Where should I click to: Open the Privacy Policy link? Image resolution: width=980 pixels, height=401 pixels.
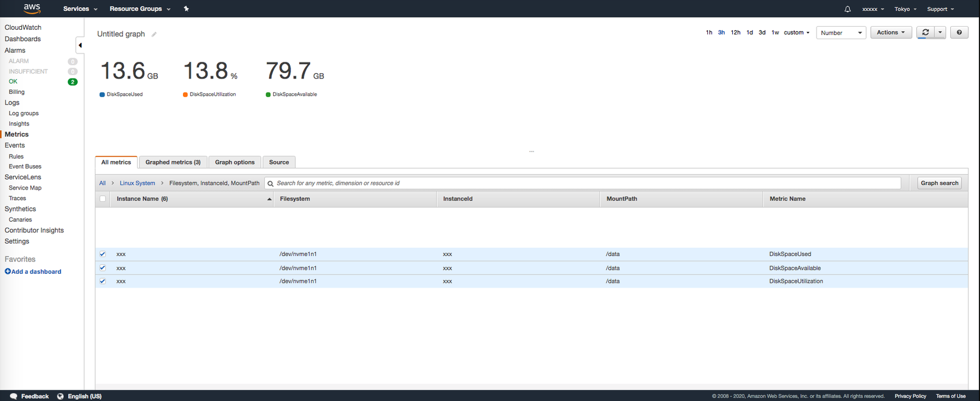910,396
